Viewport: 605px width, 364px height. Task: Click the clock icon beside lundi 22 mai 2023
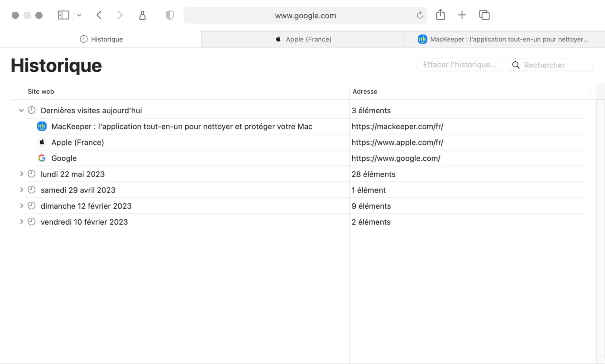(x=31, y=174)
